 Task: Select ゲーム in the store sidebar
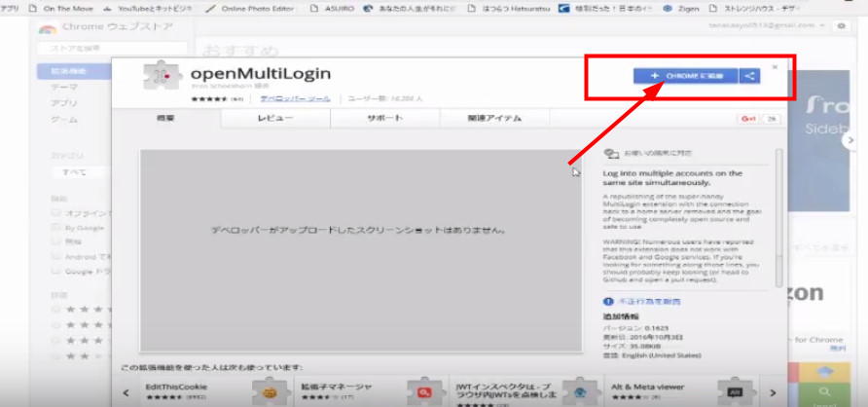point(64,120)
